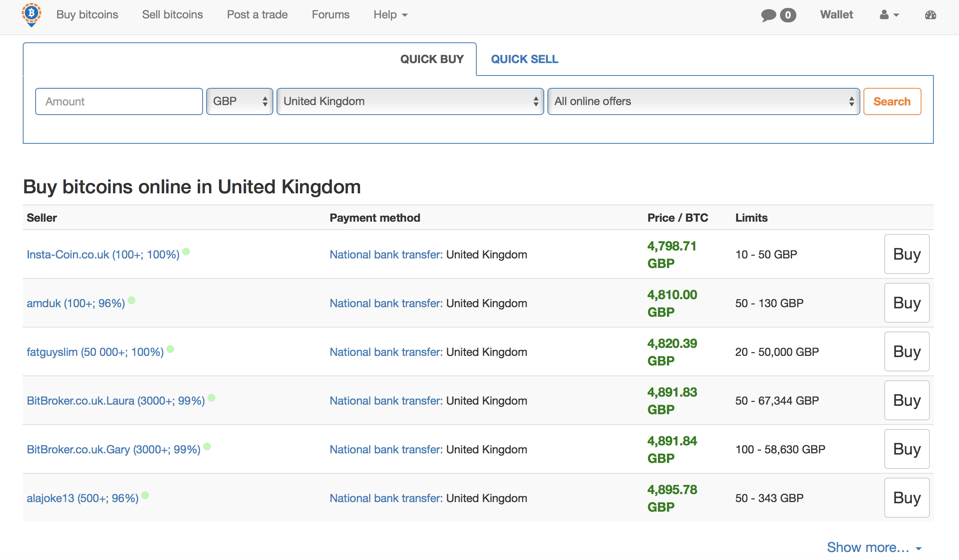Click the LocalBitcoins logo icon

(x=31, y=15)
